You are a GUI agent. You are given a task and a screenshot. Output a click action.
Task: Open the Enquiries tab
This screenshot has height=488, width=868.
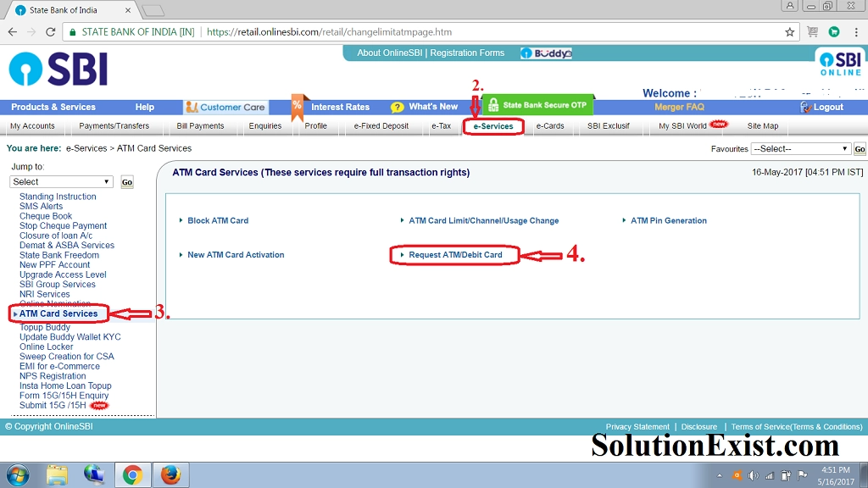pyautogui.click(x=265, y=126)
